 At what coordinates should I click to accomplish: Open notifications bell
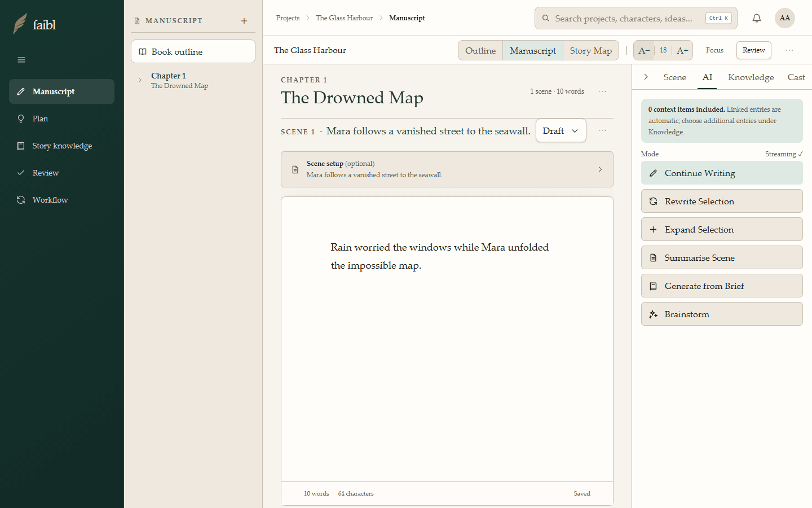point(757,18)
